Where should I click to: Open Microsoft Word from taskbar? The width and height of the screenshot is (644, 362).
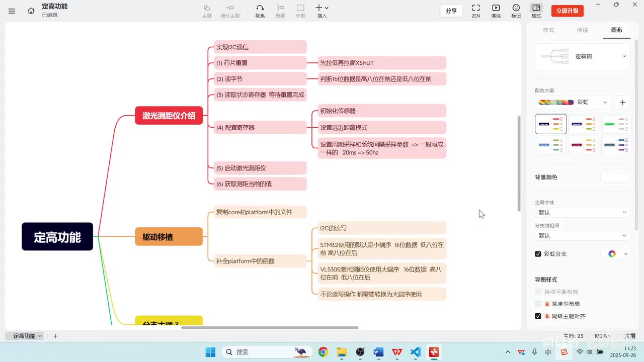(x=378, y=352)
